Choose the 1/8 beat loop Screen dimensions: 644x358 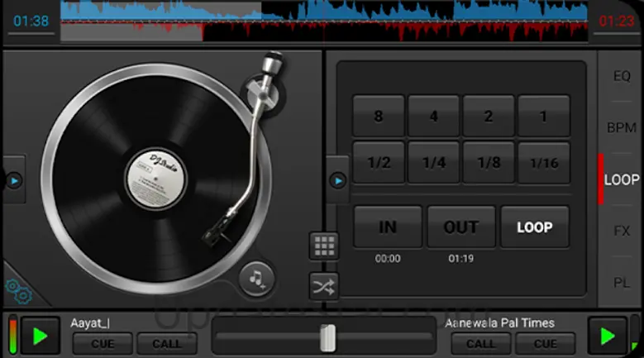(x=489, y=163)
